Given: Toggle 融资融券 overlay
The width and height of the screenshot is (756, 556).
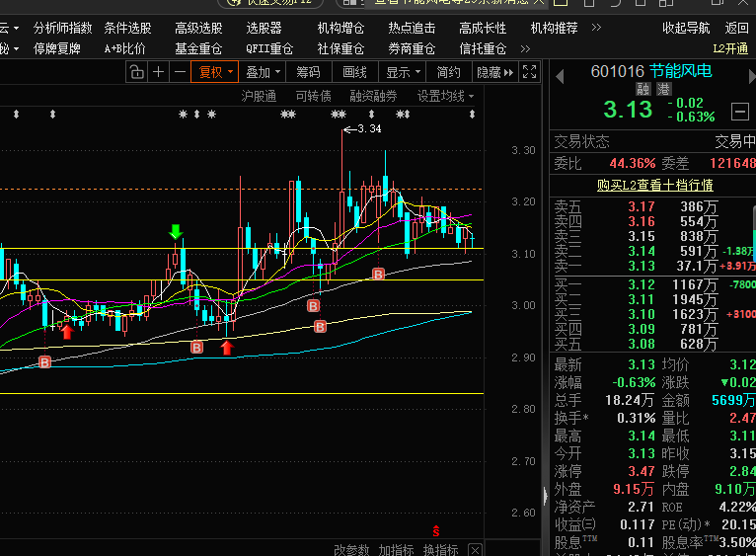Looking at the screenshot, I should [x=373, y=96].
